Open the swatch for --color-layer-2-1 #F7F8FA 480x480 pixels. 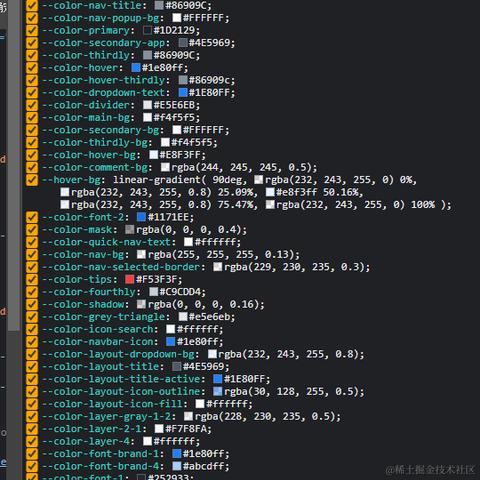click(x=159, y=429)
